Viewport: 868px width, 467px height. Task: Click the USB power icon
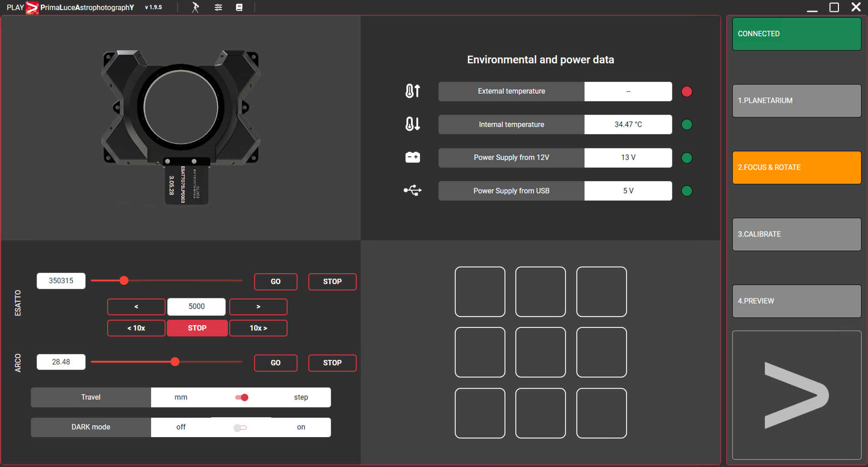(412, 190)
